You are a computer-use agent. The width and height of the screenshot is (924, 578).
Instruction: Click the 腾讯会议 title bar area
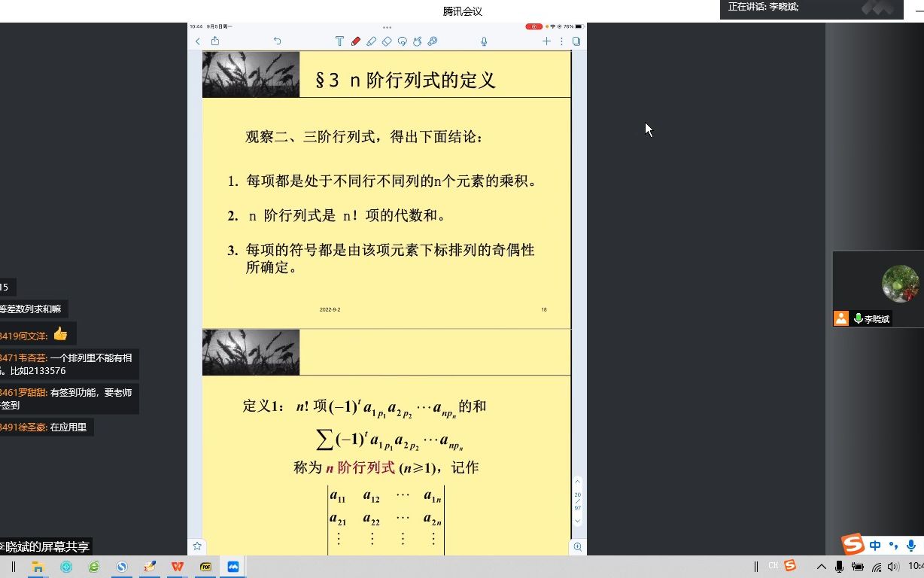click(x=461, y=11)
